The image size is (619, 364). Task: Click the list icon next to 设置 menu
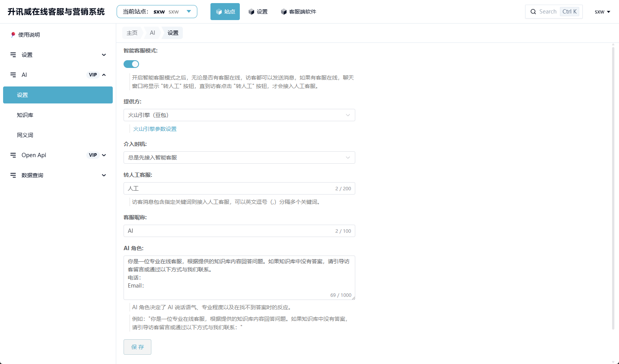point(13,55)
